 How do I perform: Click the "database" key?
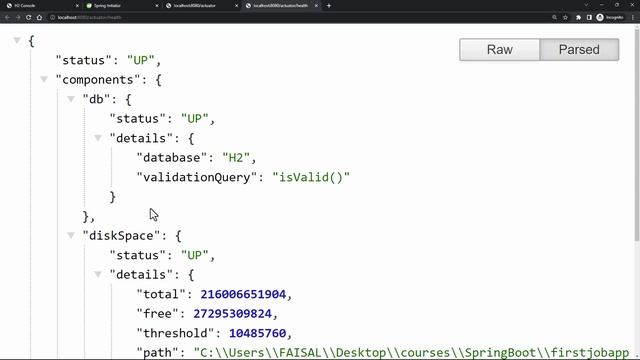pos(172,158)
